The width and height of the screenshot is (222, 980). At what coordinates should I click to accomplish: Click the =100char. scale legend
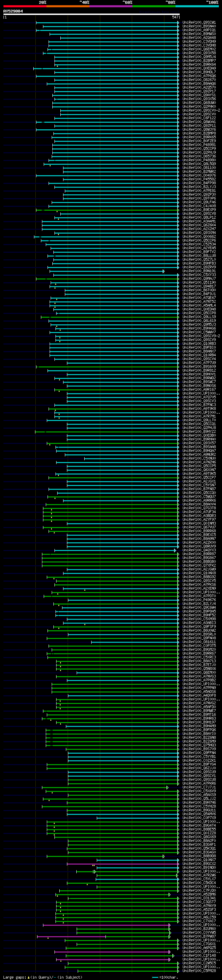pyautogui.click(x=164, y=977)
